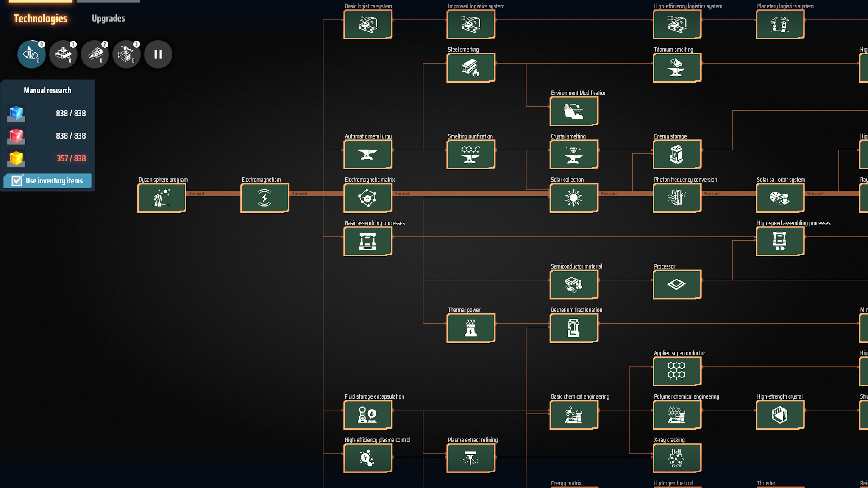Open Electromagnetism technology node
Image resolution: width=868 pixels, height=488 pixels.
265,198
